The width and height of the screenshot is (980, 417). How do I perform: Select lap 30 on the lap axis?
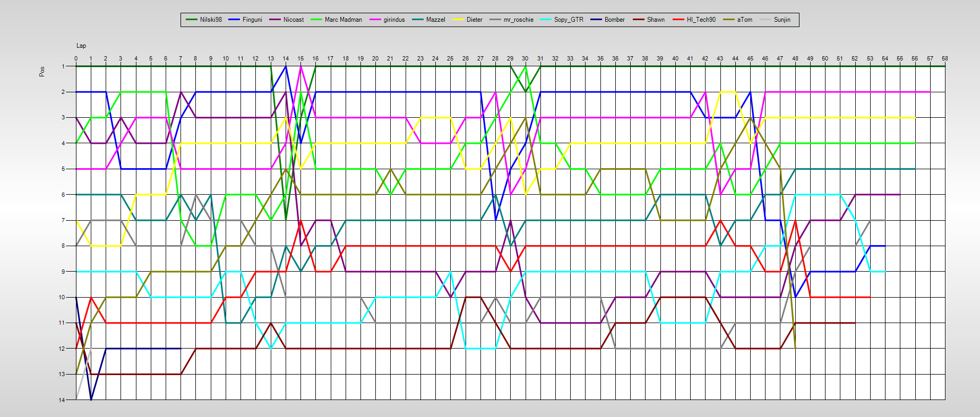[525, 58]
